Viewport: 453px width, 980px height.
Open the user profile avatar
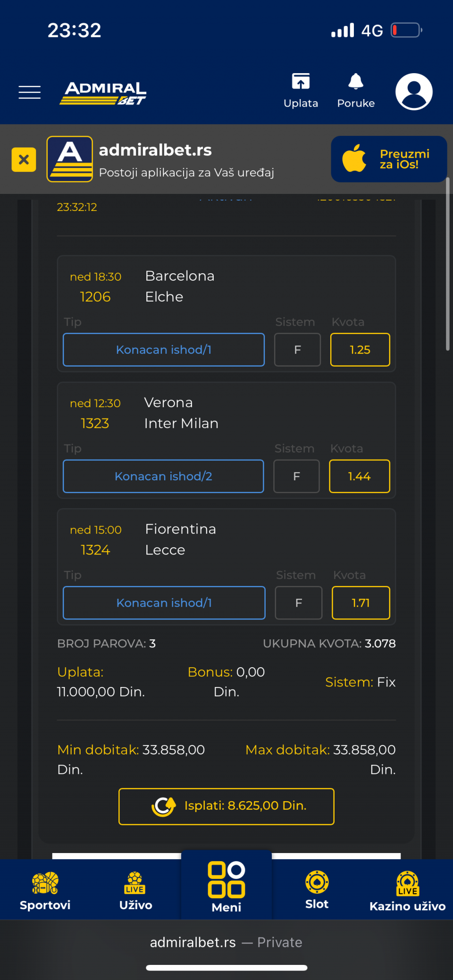[x=414, y=92]
